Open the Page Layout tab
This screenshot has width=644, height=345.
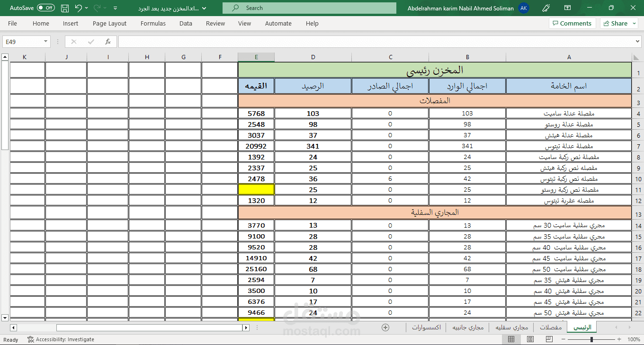pos(109,23)
